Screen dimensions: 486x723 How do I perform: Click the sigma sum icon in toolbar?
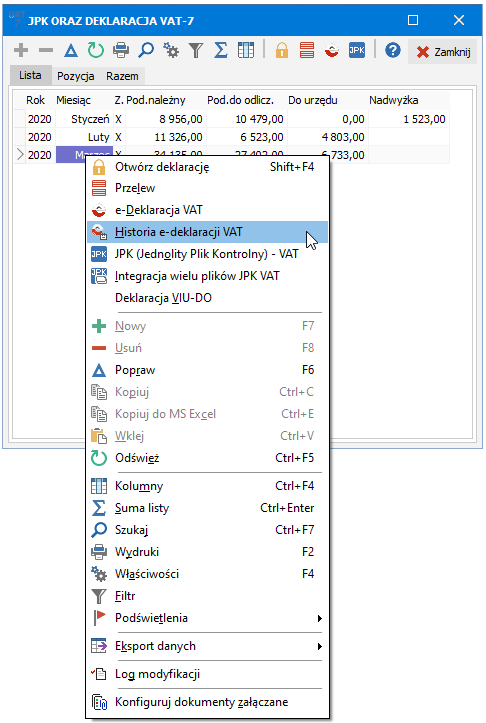[x=221, y=50]
